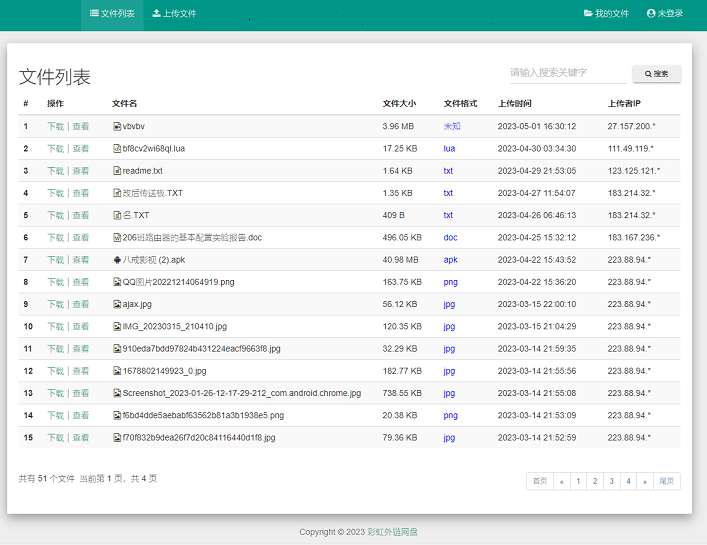Image resolution: width=707 pixels, height=545 pixels.
Task: Click png format link in row 8
Action: (x=450, y=282)
